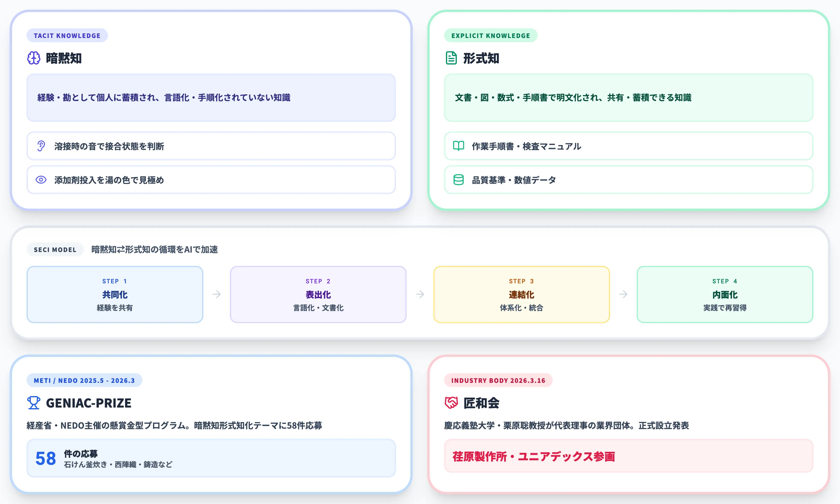The image size is (840, 504).
Task: Select the document icon beside 形式知
Action: point(451,58)
